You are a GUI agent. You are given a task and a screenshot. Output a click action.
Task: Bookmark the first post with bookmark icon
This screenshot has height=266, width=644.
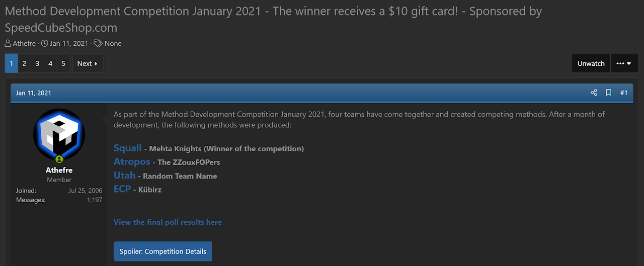609,93
